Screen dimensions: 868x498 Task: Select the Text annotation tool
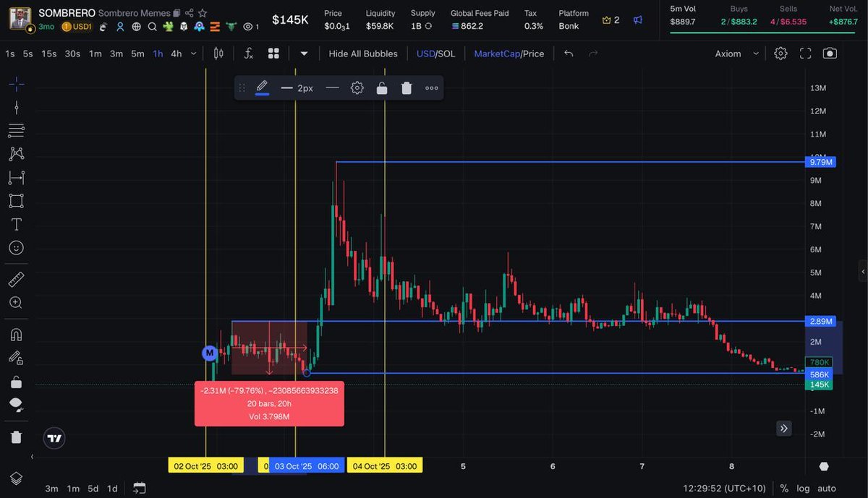pos(16,224)
